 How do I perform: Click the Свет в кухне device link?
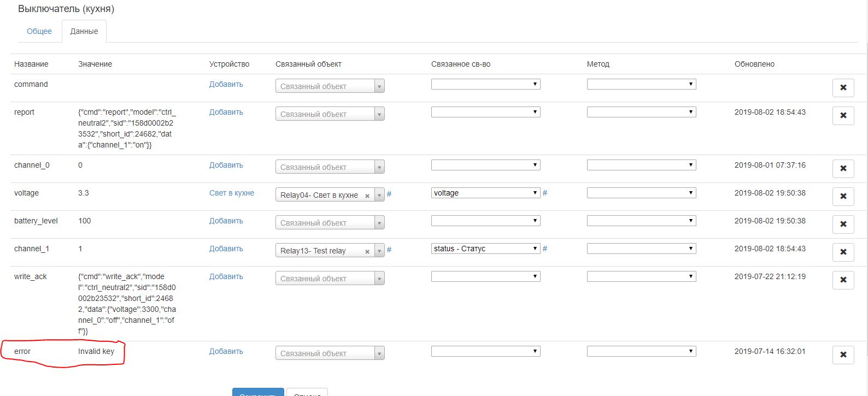(232, 193)
